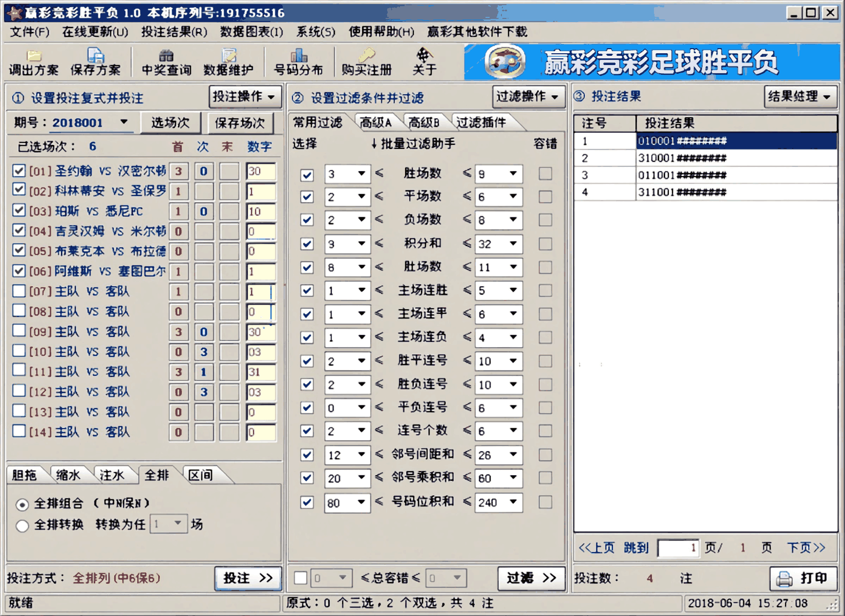The image size is (845, 616).
Task: Select result row 310001########
Action: 706,158
